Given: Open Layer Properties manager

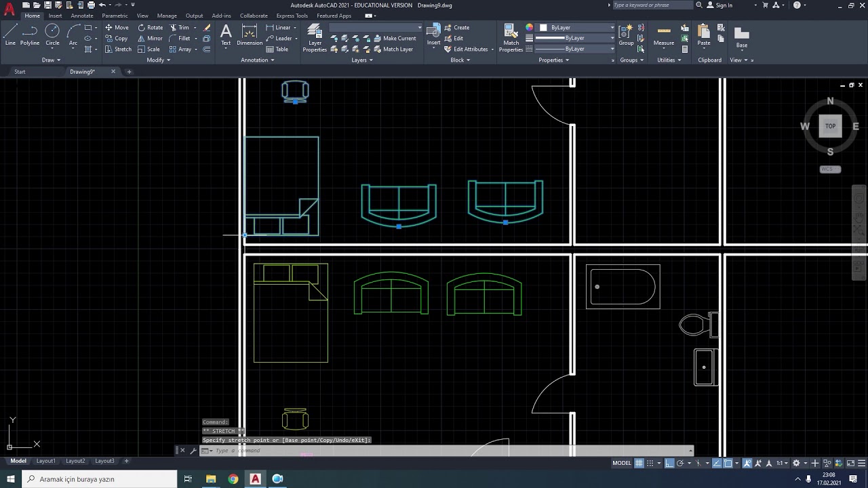Looking at the screenshot, I should [x=315, y=37].
